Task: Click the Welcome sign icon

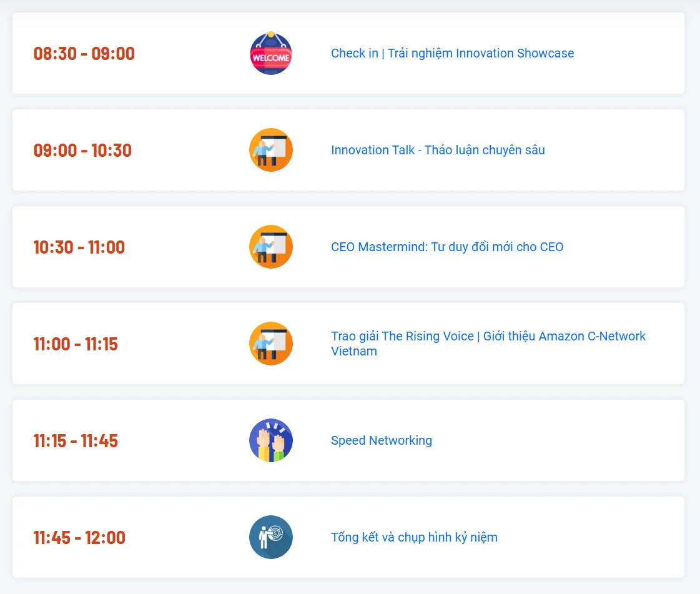Action: 270,53
